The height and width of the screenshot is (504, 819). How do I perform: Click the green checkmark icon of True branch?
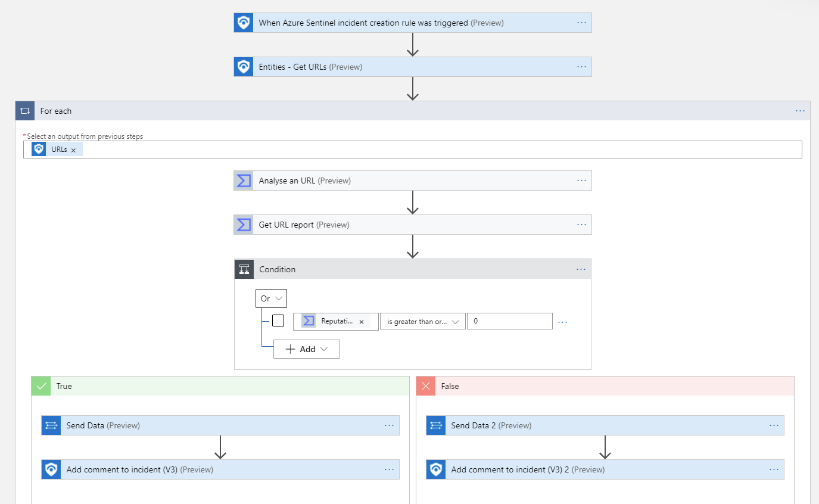coord(41,386)
